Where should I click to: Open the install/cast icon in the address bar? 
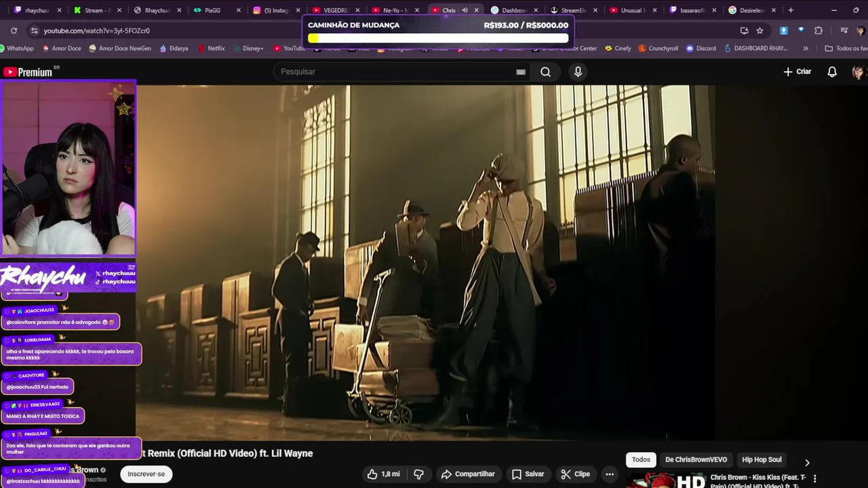[x=744, y=30]
